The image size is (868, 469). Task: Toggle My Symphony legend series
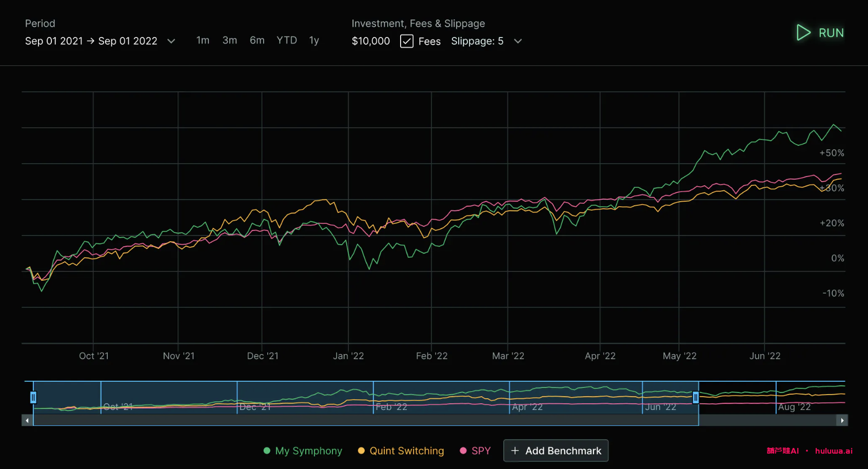click(303, 451)
